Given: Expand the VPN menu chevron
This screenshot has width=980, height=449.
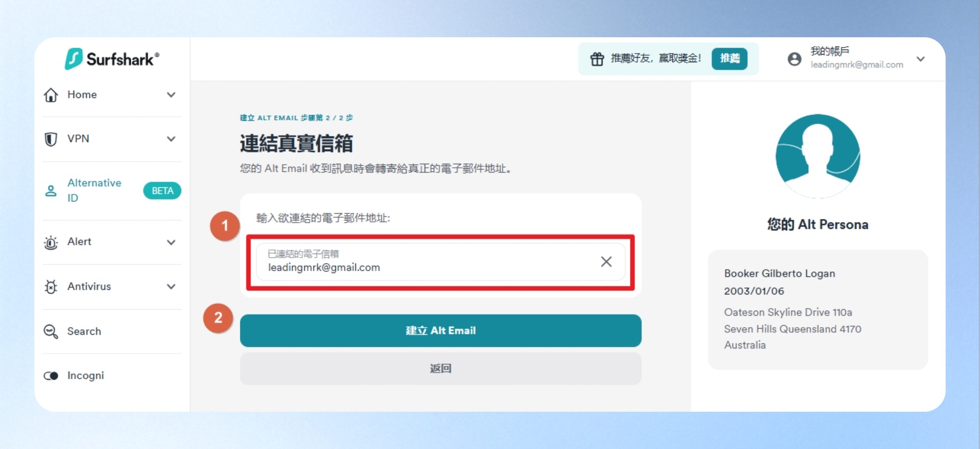Looking at the screenshot, I should pyautogui.click(x=171, y=139).
